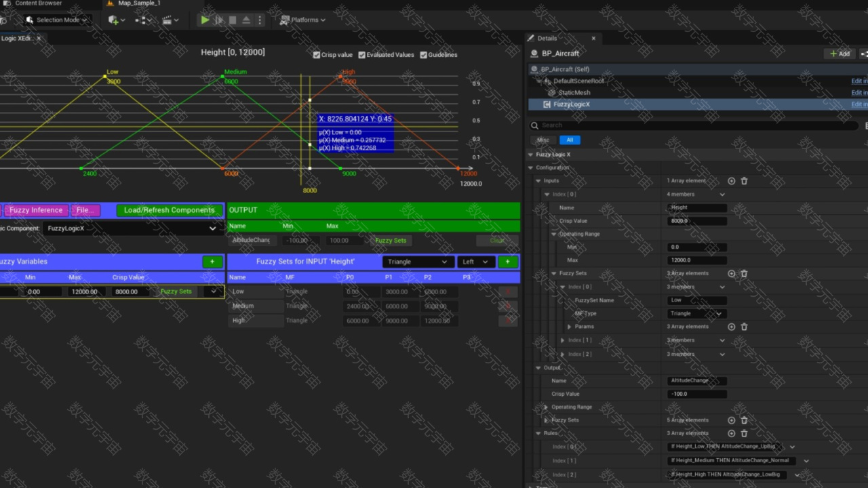This screenshot has height=488, width=868.
Task: Click Load/Refresh Components button
Action: pyautogui.click(x=169, y=210)
